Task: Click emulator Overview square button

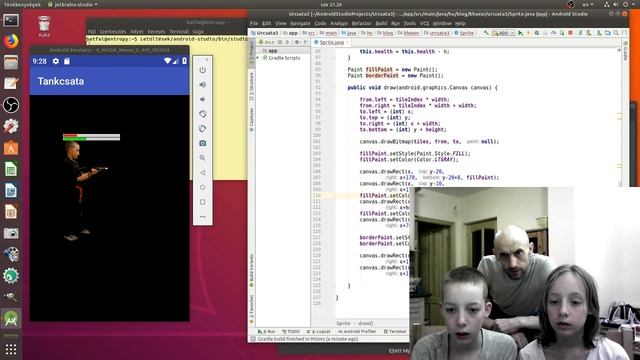Action: click(x=202, y=202)
